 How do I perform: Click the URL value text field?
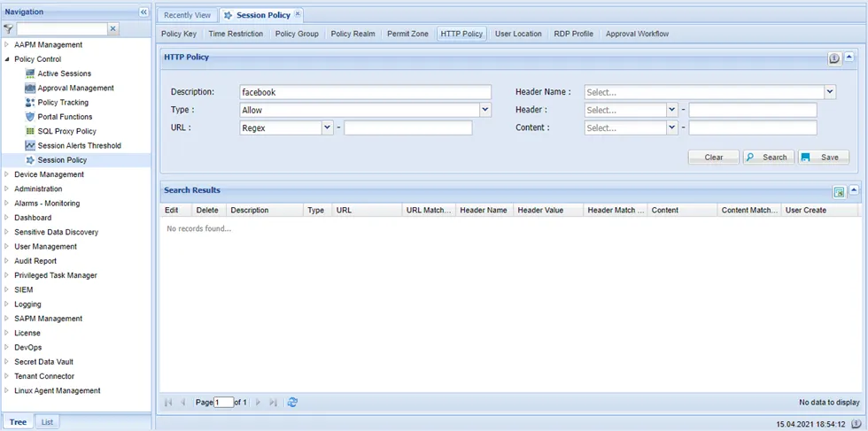408,127
